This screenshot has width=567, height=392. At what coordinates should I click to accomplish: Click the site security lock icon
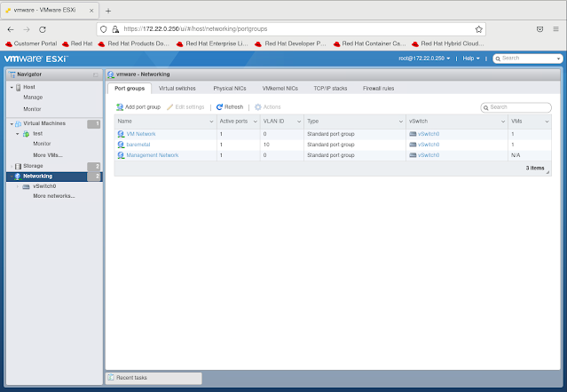point(115,29)
